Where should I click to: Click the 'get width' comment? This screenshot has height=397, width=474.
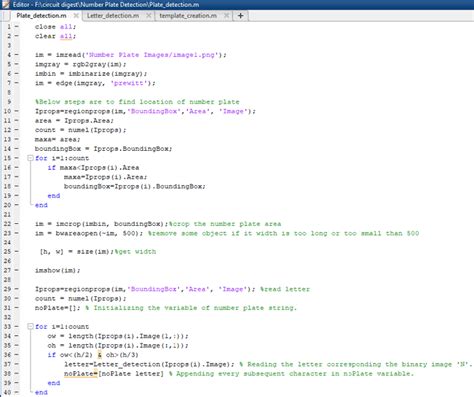click(x=135, y=252)
